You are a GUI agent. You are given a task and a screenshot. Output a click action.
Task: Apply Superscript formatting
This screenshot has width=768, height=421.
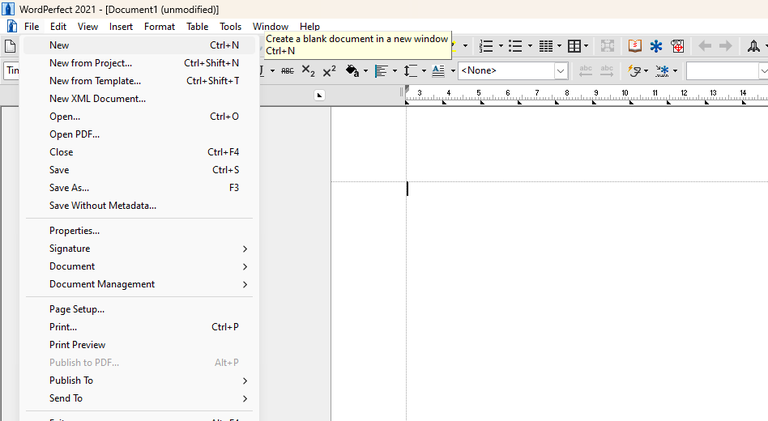pos(329,71)
